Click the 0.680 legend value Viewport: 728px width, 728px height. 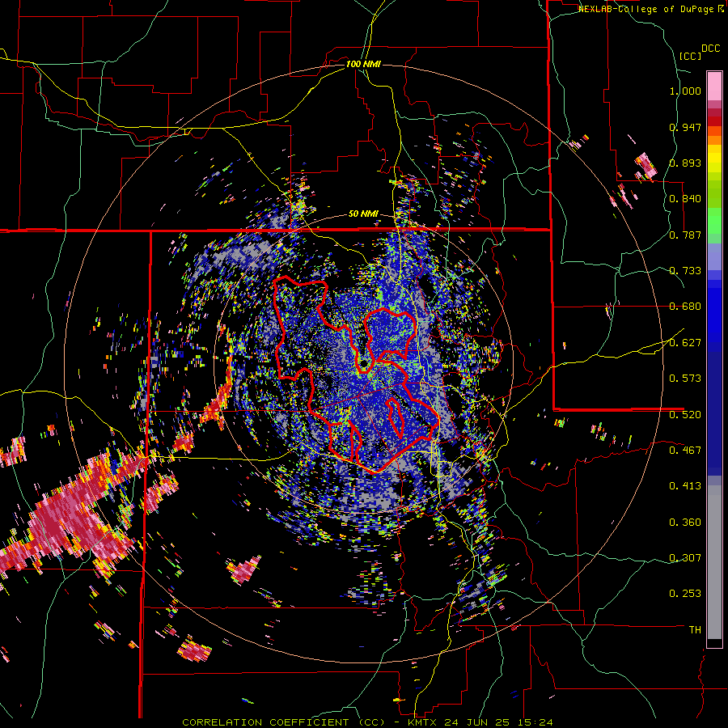click(x=685, y=307)
